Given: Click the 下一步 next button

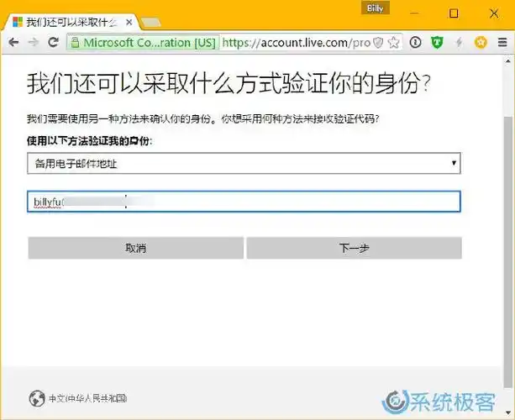Looking at the screenshot, I should [x=354, y=248].
